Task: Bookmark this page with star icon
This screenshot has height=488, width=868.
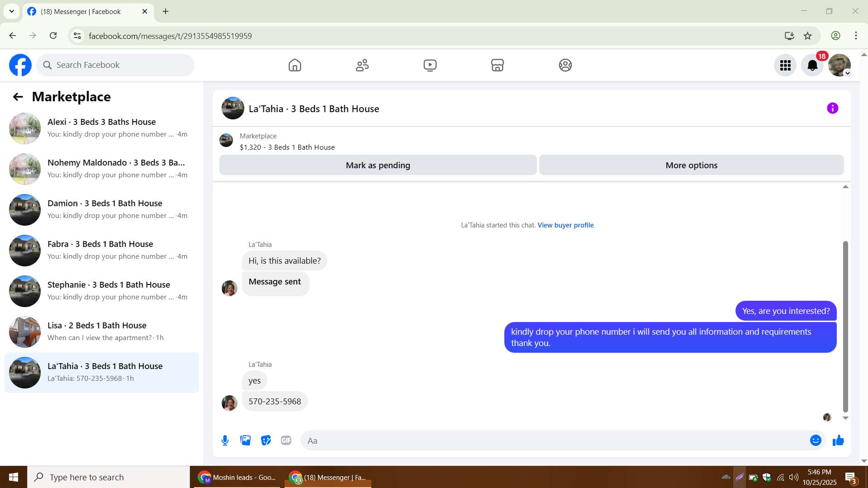Action: 807,36
